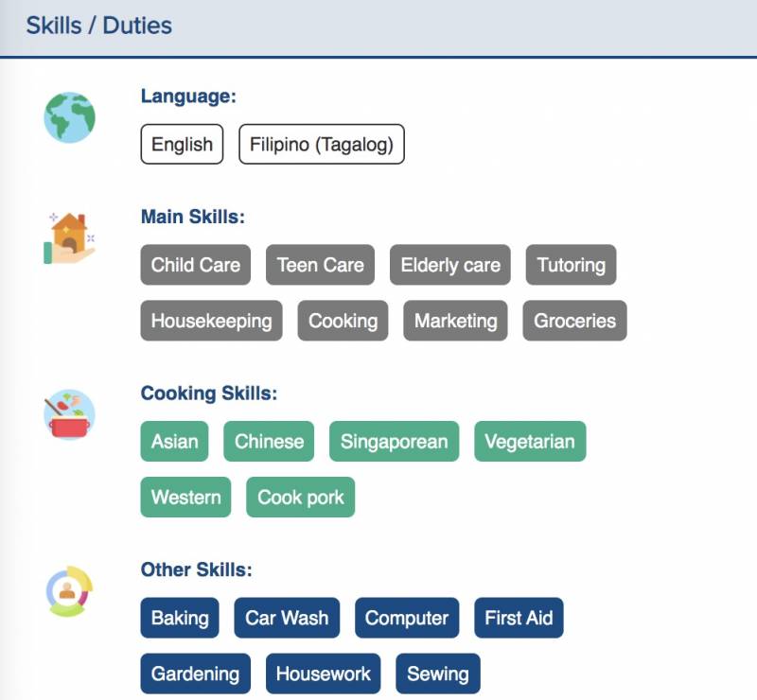Select the English language tag
Viewport: 757px width, 700px height.
coord(182,145)
